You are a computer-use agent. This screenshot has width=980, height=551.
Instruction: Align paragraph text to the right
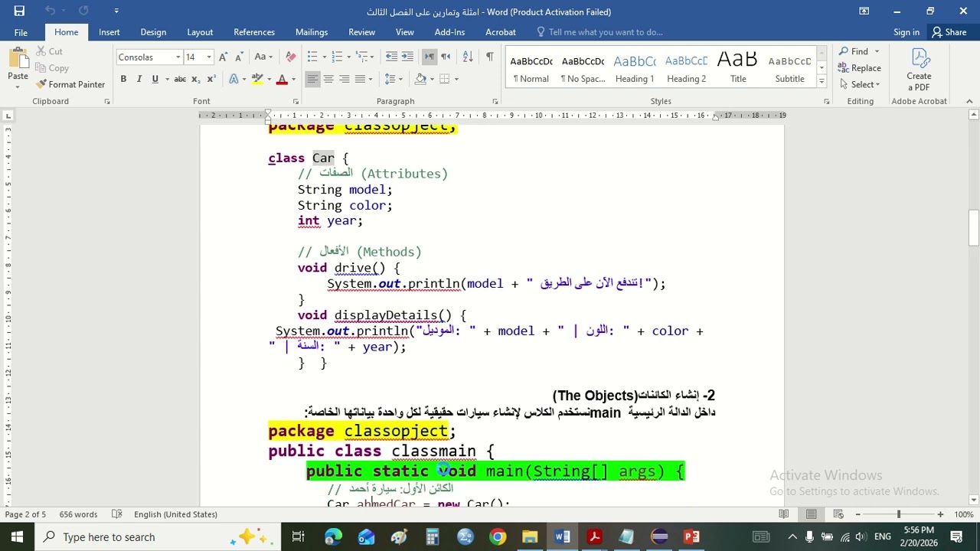click(x=345, y=79)
